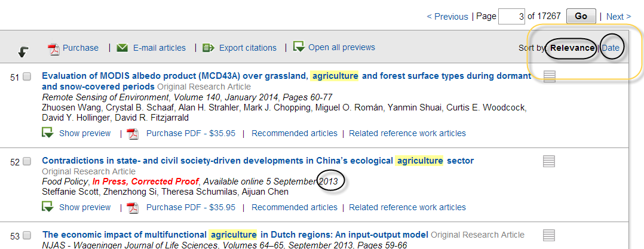Viewport: 644px width, 249px height.
Task: Sort results by Relevance
Action: click(x=572, y=48)
